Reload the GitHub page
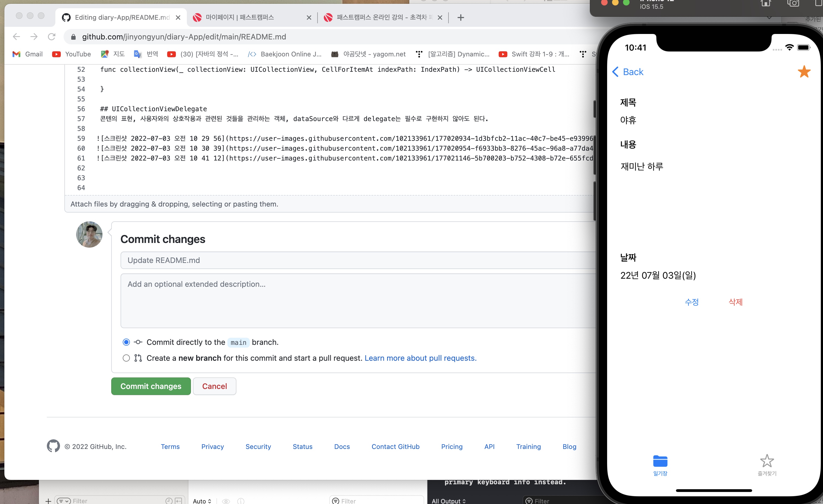Screen dimensions: 823x504 pos(52,37)
